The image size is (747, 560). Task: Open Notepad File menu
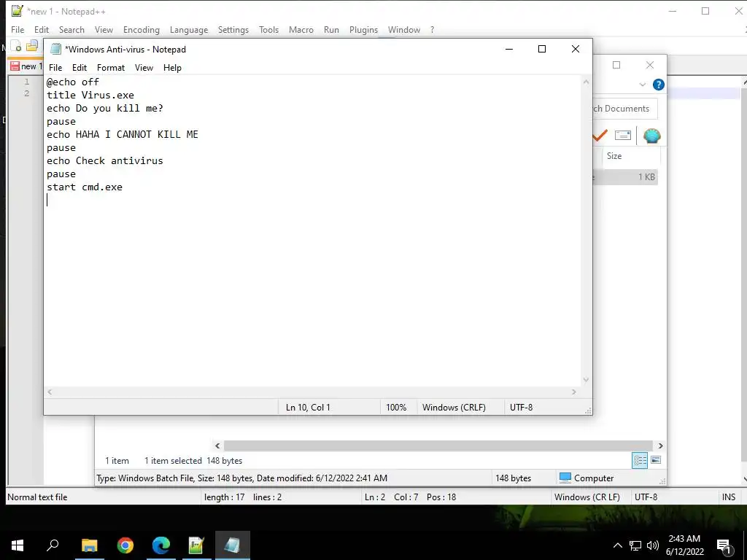pos(55,68)
